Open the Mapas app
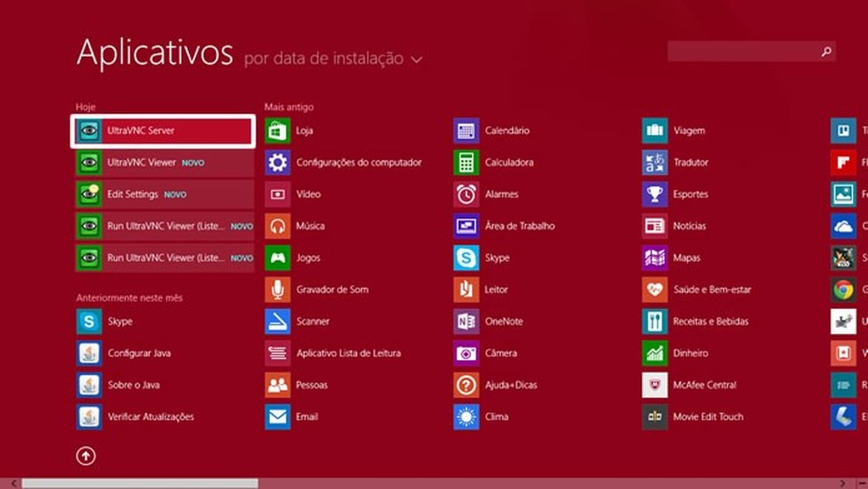 tap(672, 258)
